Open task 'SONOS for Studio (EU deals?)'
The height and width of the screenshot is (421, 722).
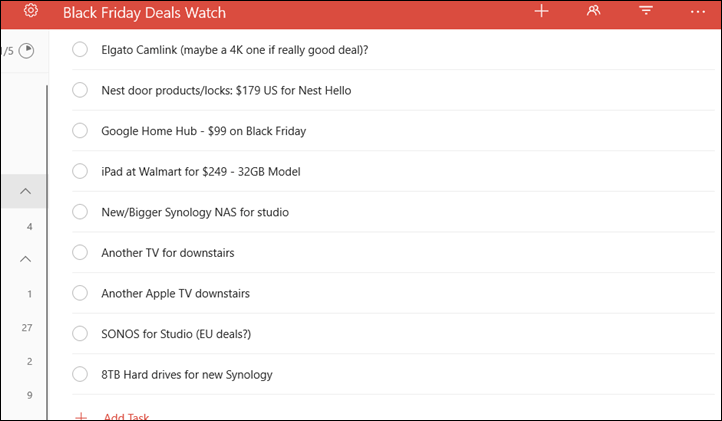[x=176, y=333]
